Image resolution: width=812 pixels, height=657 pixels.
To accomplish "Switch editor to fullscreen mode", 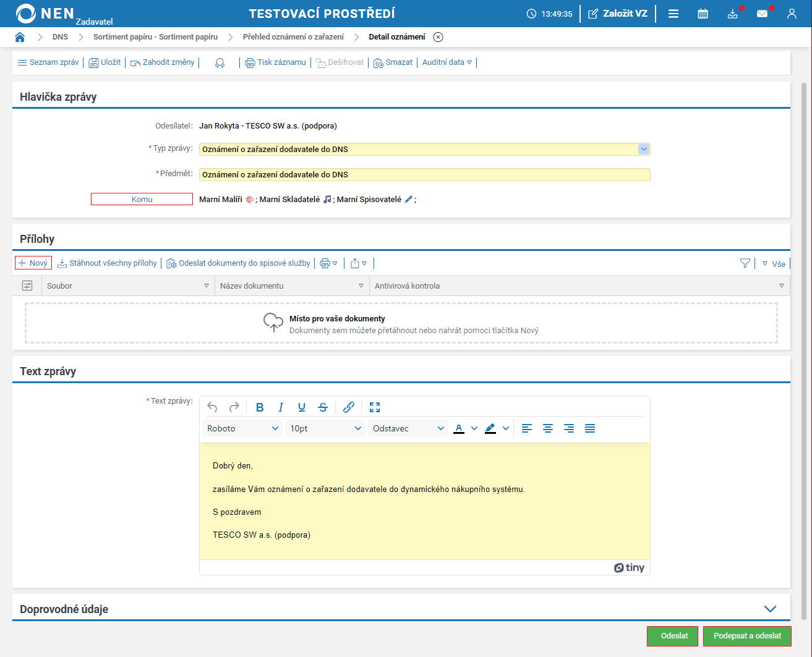I will [x=375, y=407].
